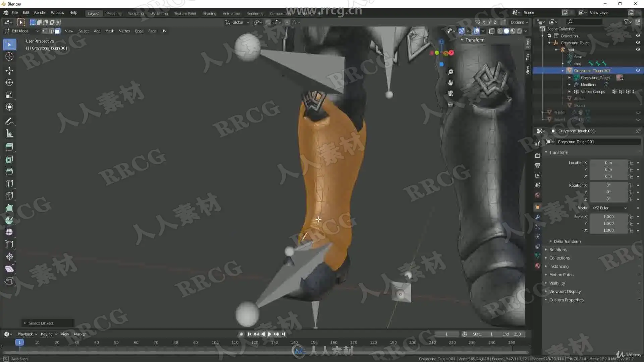Pick the Loop Cut tool
The width and height of the screenshot is (644, 362).
[x=9, y=184]
